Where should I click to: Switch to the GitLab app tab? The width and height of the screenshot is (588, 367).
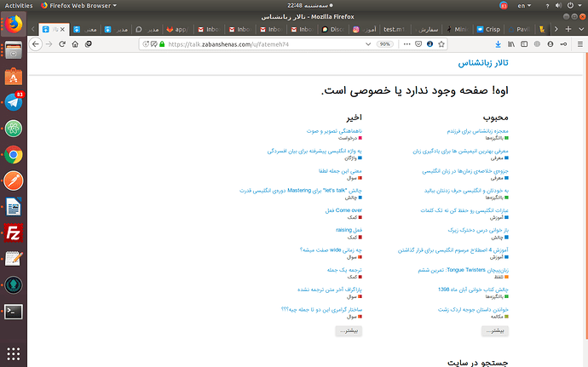177,29
